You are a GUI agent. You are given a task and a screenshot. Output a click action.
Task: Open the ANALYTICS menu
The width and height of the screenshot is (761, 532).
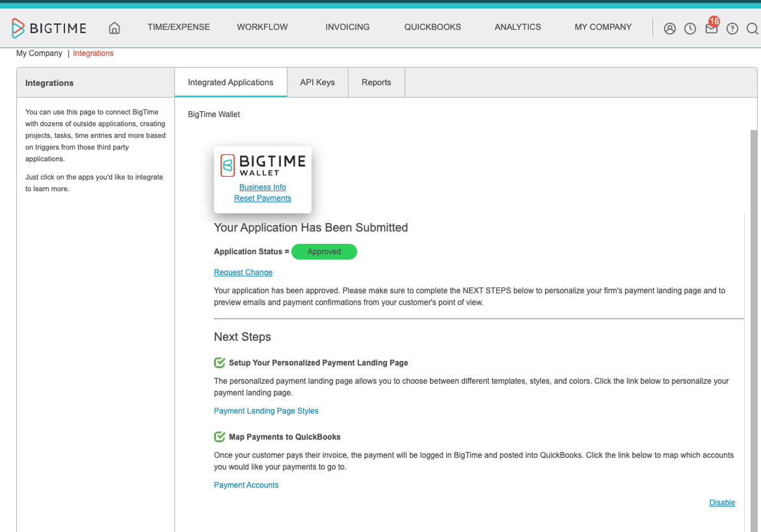(x=518, y=27)
